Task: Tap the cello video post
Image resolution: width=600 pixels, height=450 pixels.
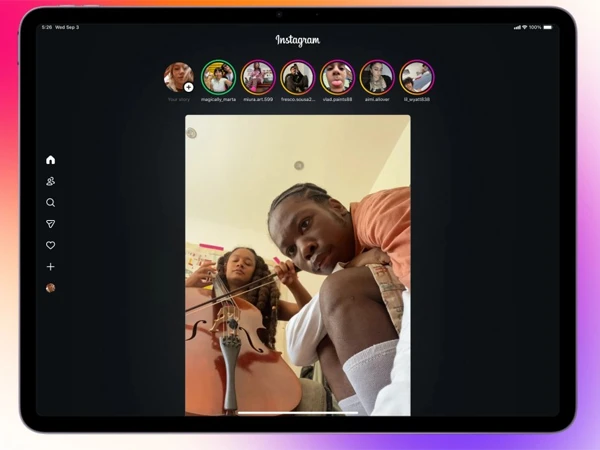Action: click(298, 265)
